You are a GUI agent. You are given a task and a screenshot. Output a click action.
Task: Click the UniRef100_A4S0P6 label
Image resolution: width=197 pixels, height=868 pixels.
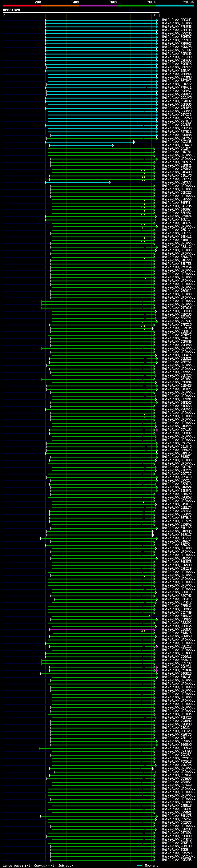click(177, 389)
